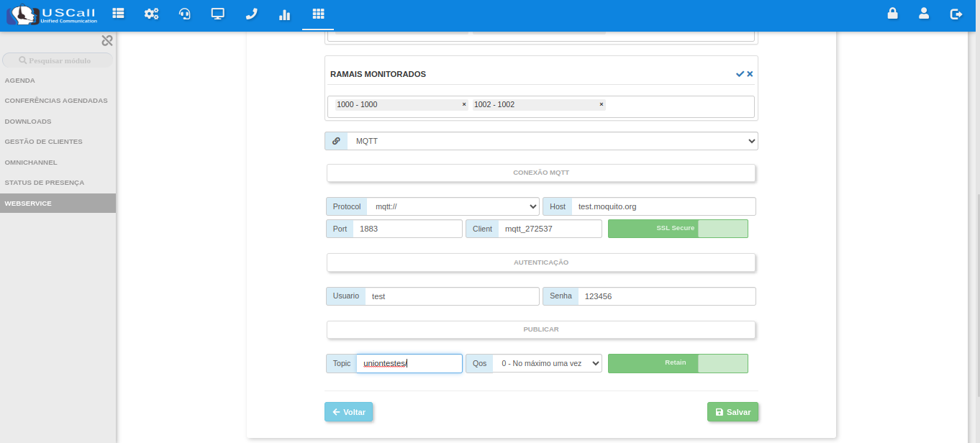Image resolution: width=980 pixels, height=443 pixels.
Task: Select Webservice in the sidebar
Action: [x=58, y=204]
